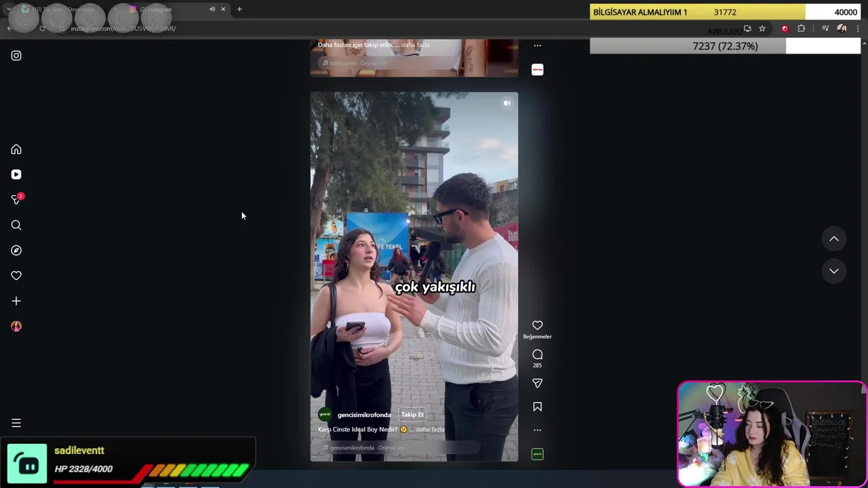
Task: Share the reel via paper plane icon
Action: (x=537, y=383)
